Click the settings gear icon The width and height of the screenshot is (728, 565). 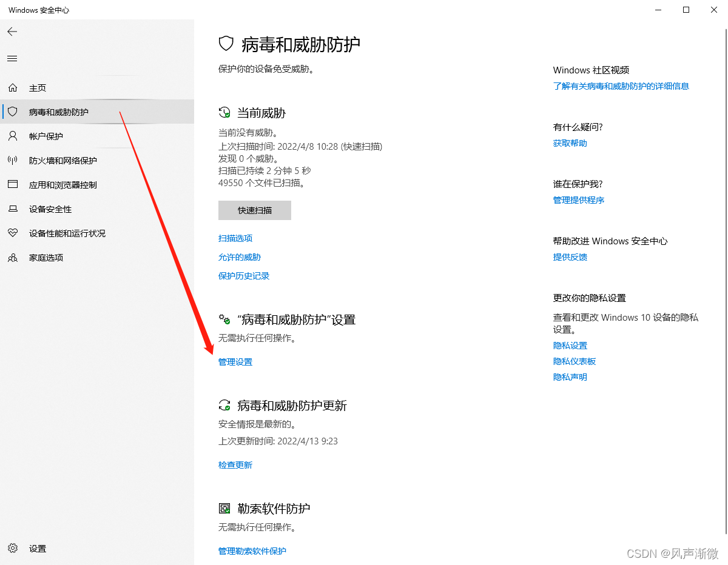click(x=13, y=548)
